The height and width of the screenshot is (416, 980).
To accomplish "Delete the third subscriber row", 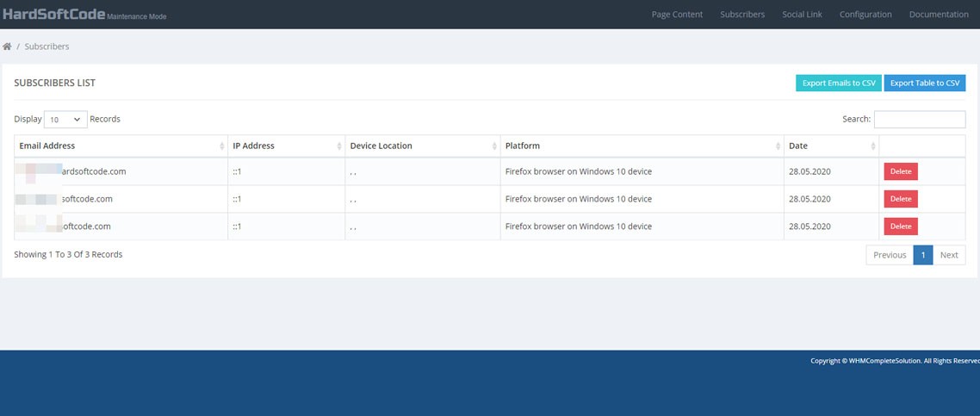I will tap(900, 227).
